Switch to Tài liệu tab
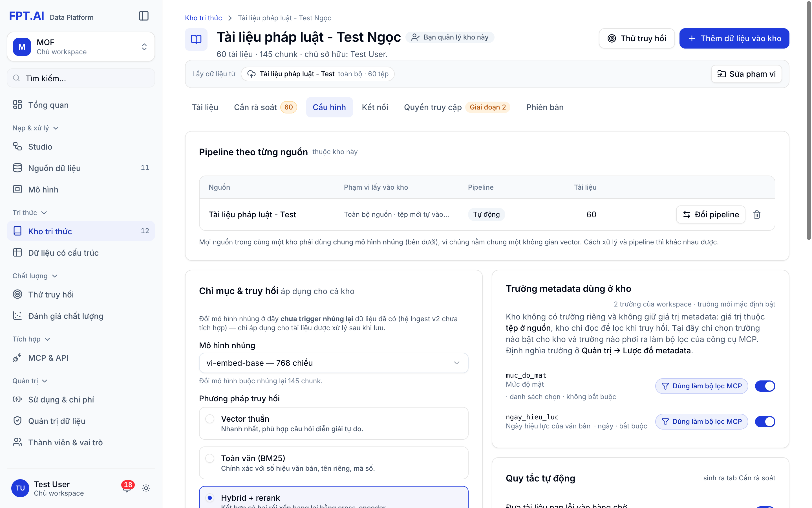The width and height of the screenshot is (812, 508). (x=205, y=107)
